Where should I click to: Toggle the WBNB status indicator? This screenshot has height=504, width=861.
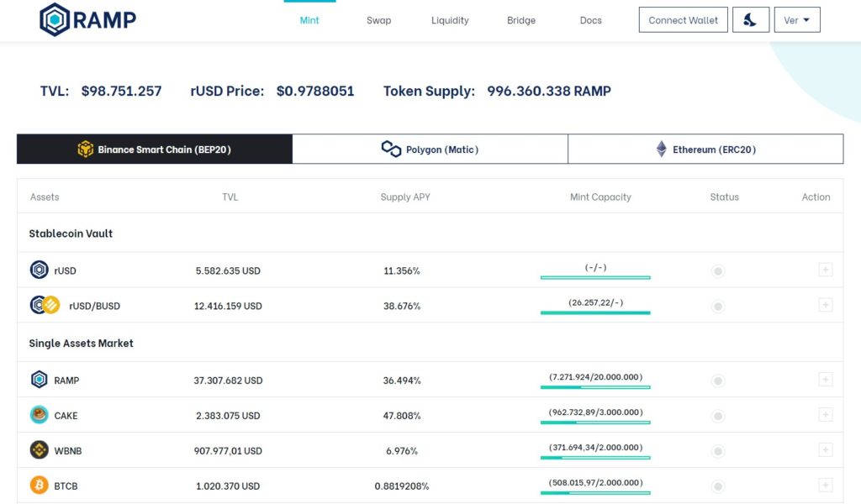pos(718,451)
